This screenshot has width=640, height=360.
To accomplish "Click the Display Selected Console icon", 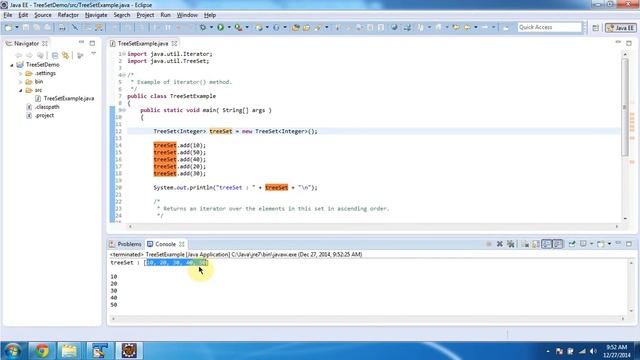I will coord(583,244).
